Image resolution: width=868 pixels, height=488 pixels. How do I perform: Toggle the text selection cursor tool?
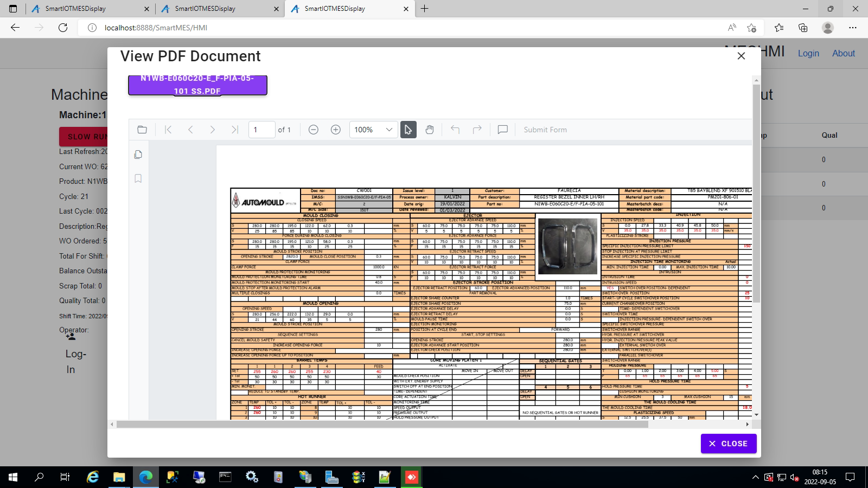[408, 130]
